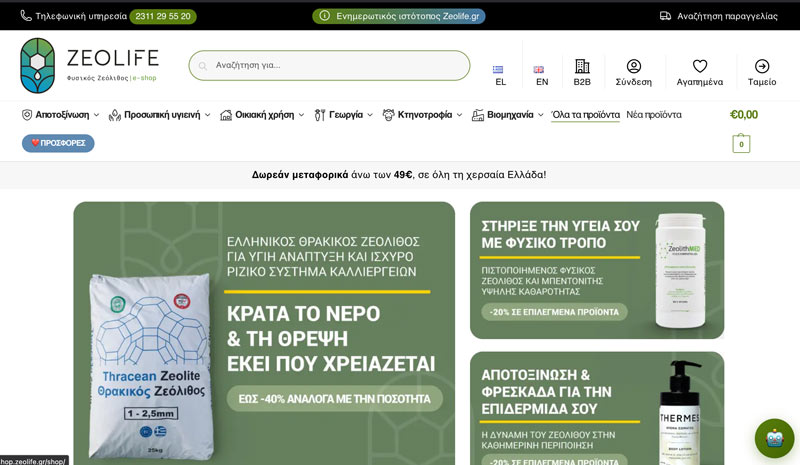This screenshot has height=465, width=800.
Task: Open the Αποτοξίνωση menu item
Action: (x=62, y=115)
